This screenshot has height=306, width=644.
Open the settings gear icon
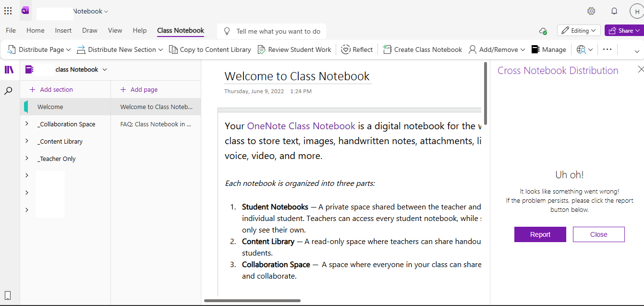coord(591,11)
